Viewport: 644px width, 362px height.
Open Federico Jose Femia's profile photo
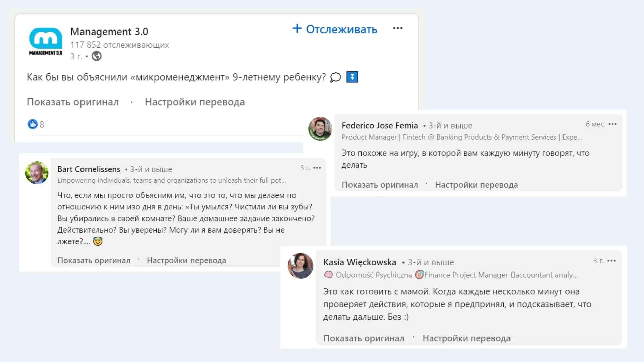point(320,129)
